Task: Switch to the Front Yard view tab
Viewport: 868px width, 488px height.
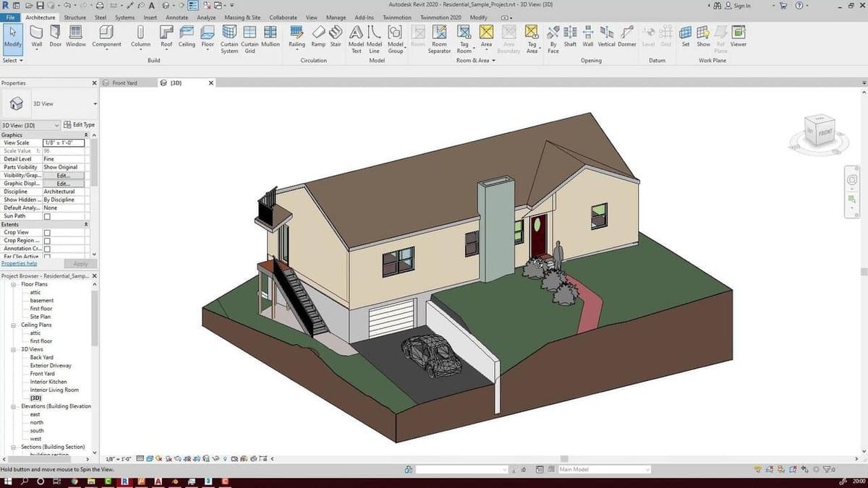Action: coord(124,83)
